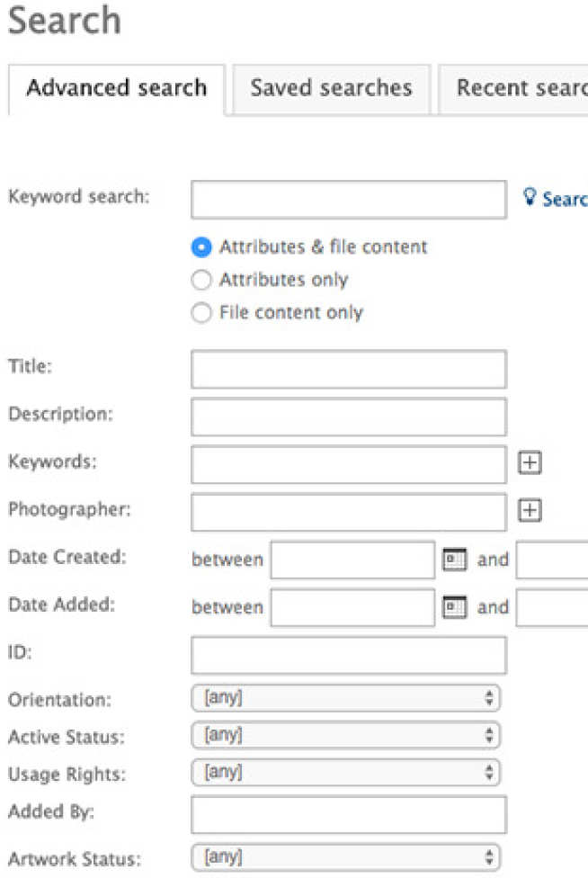Click the lightbulb search tips icon
Image resolution: width=588 pixels, height=878 pixels.
[530, 197]
